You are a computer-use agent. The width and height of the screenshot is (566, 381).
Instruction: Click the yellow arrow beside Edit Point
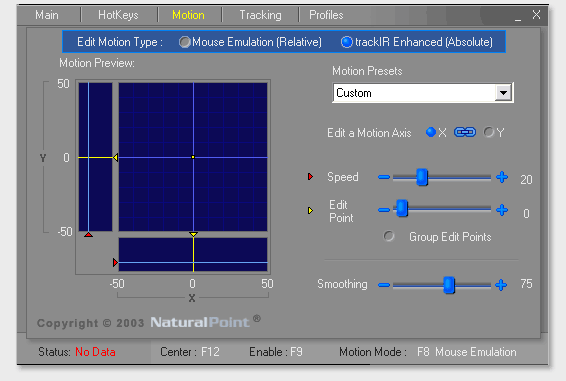point(310,210)
